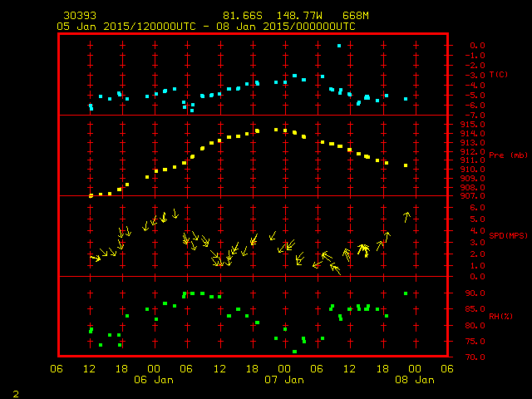This screenshot has height=399, width=532.
Task: Click the T(C) axis label
Action: 499,74
